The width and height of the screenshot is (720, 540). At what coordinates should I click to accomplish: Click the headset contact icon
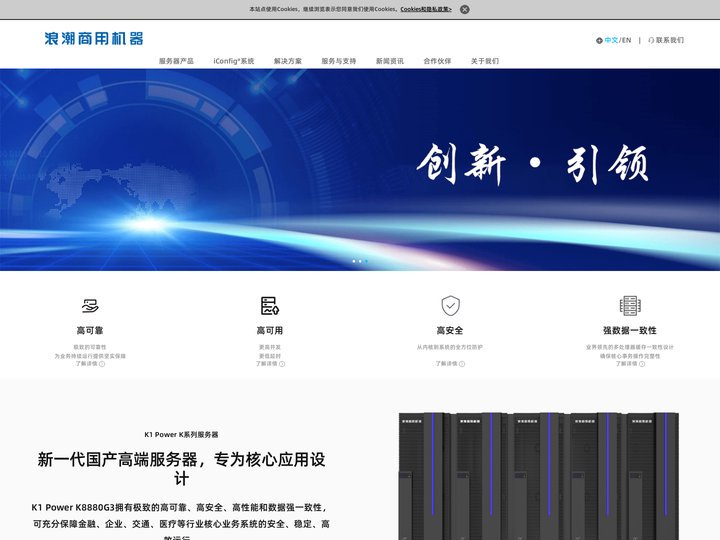click(651, 40)
